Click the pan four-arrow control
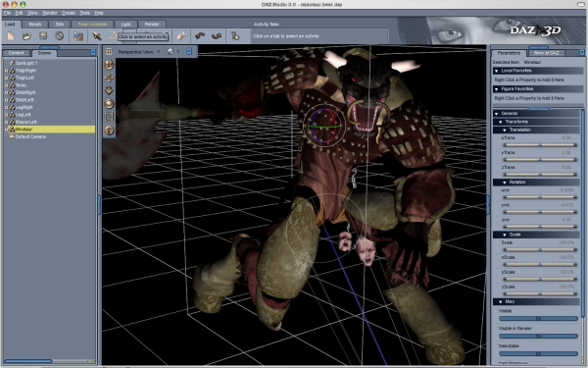The width and height of the screenshot is (588, 368). (x=109, y=78)
